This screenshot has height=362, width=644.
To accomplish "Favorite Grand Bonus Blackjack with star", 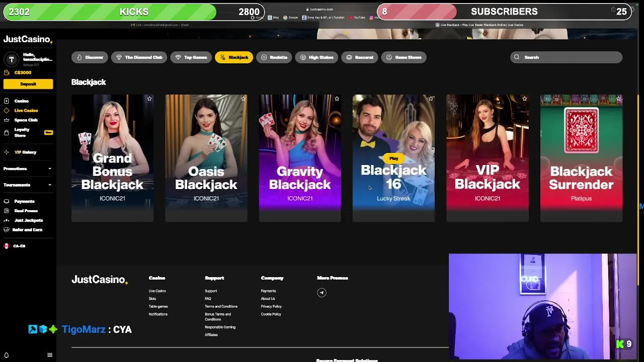I will 149,99.
